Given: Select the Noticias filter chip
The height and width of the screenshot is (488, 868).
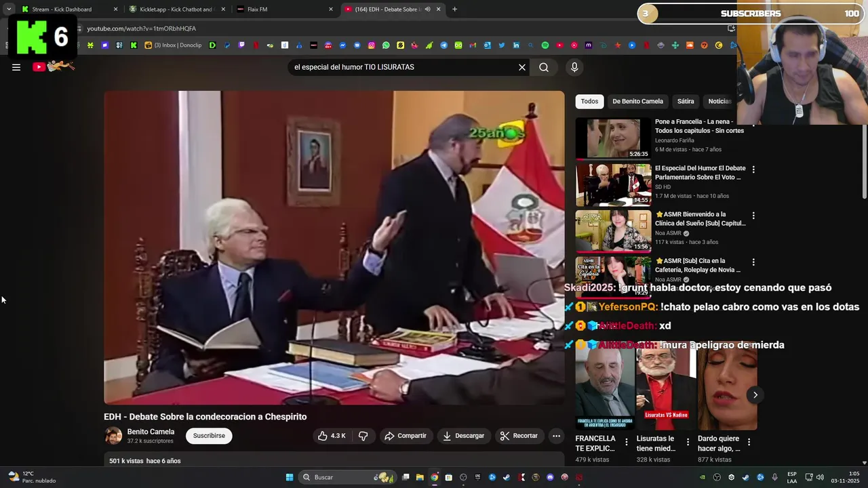Looking at the screenshot, I should pos(719,101).
